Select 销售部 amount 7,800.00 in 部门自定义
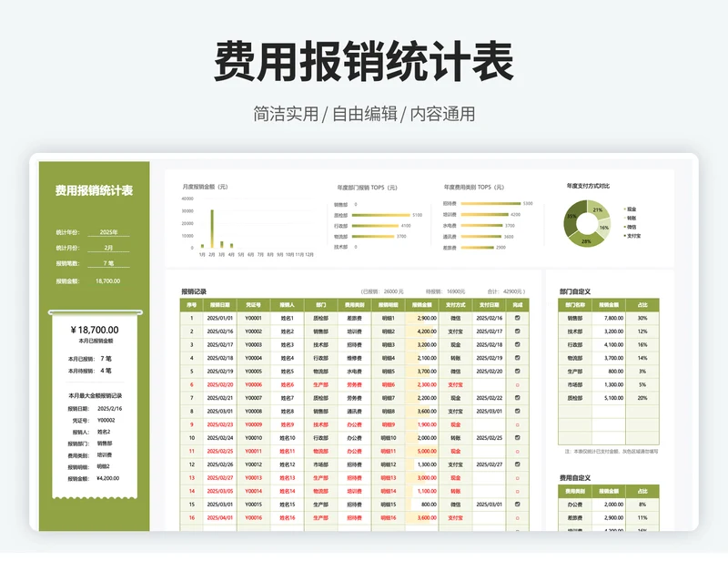The width and height of the screenshot is (728, 561). click(x=609, y=318)
